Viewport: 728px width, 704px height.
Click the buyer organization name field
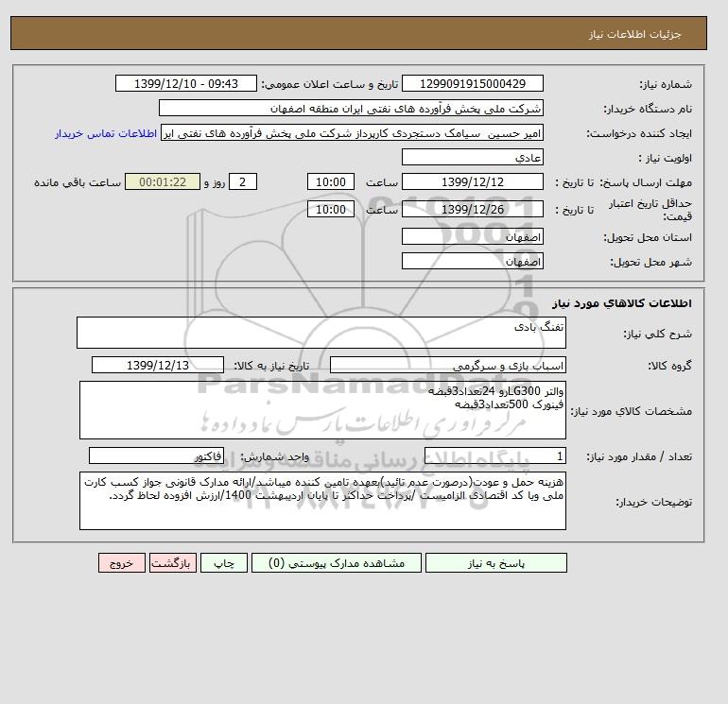(351, 108)
